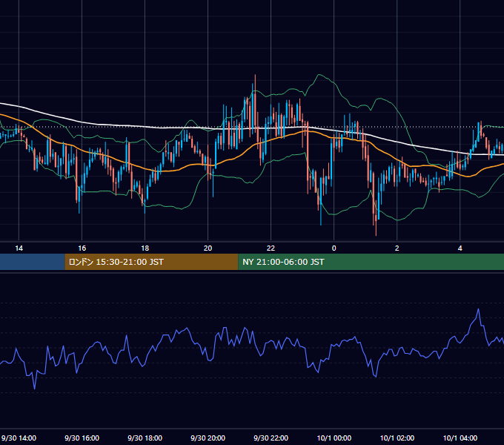Screen dimensions: 504x445
Task: Click the 10/1 04:00 date label
Action: pos(460,438)
